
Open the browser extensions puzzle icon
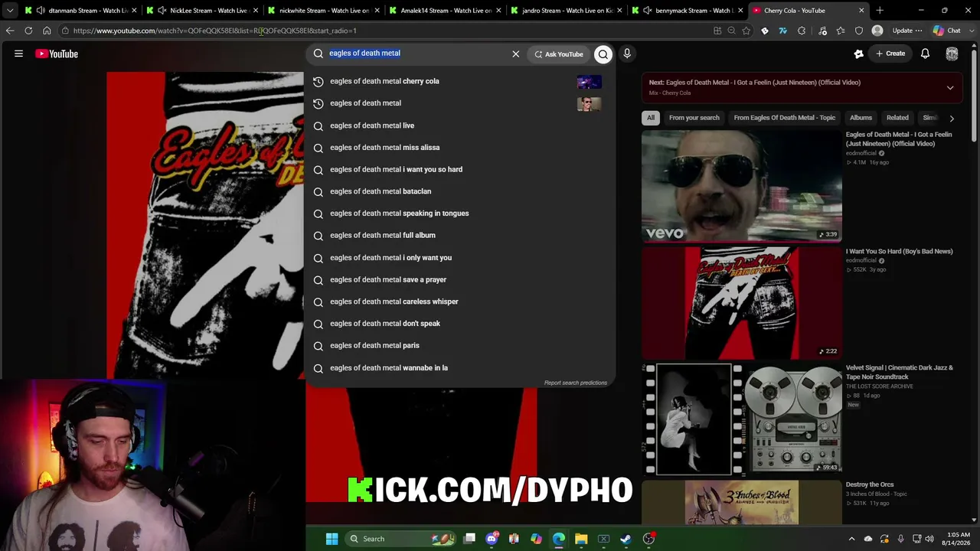[x=802, y=31]
